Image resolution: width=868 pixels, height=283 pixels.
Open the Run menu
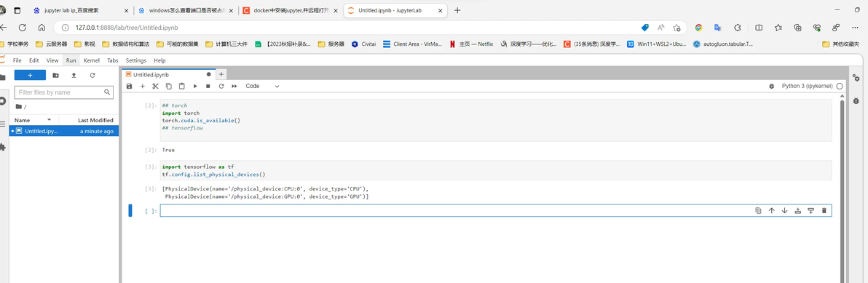(x=71, y=60)
